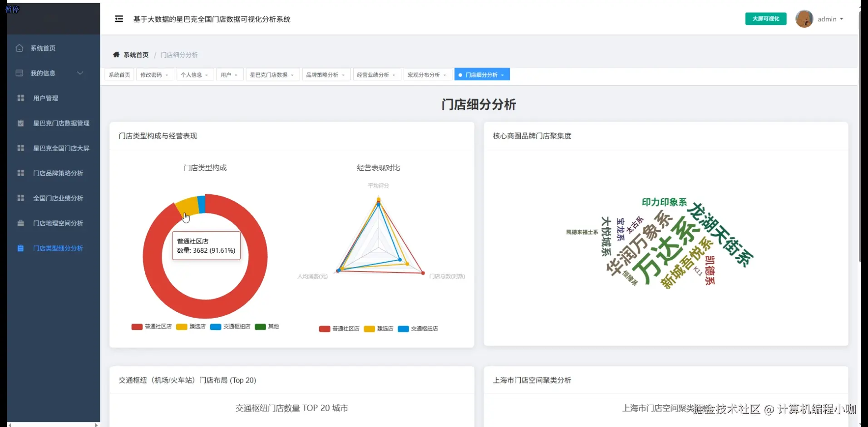Click the 大屏可视化 button

click(765, 19)
